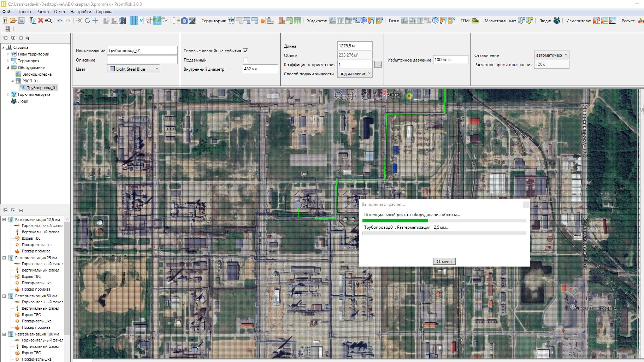The height and width of the screenshot is (362, 644).
Task: Check the Подземный checkbox
Action: [246, 60]
